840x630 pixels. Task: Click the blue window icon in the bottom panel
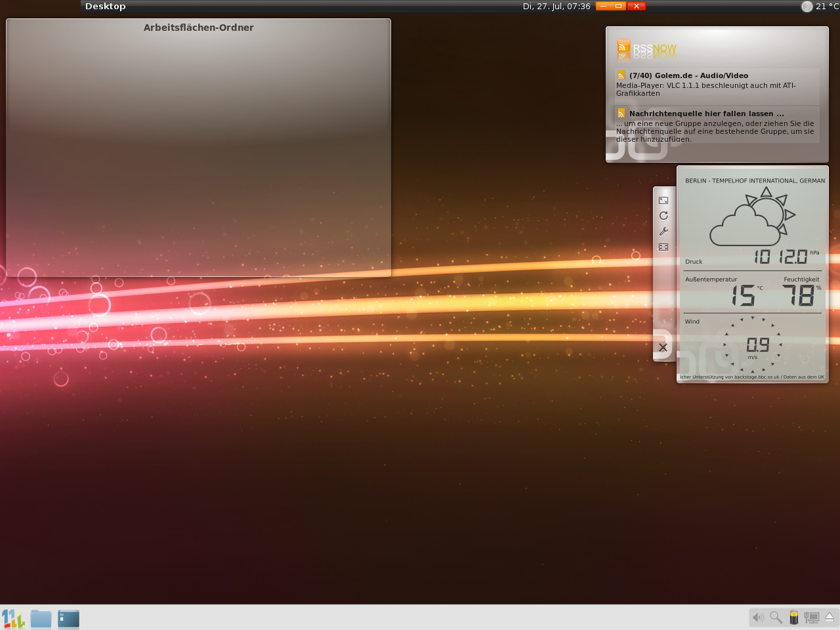click(x=68, y=618)
